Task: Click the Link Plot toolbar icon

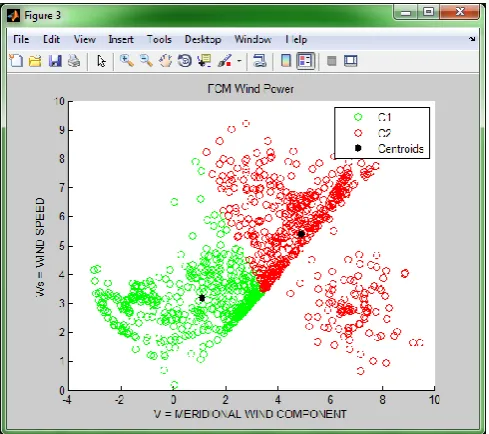Action: 260,61
